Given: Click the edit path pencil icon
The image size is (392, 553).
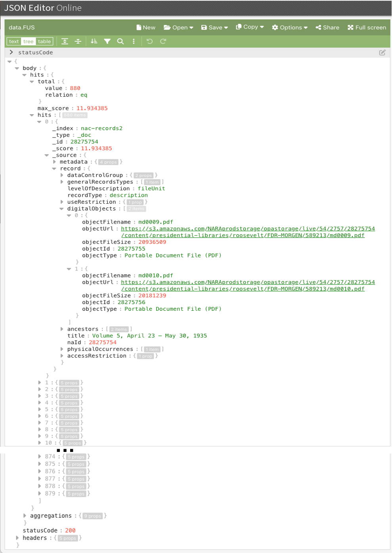Looking at the screenshot, I should [382, 52].
